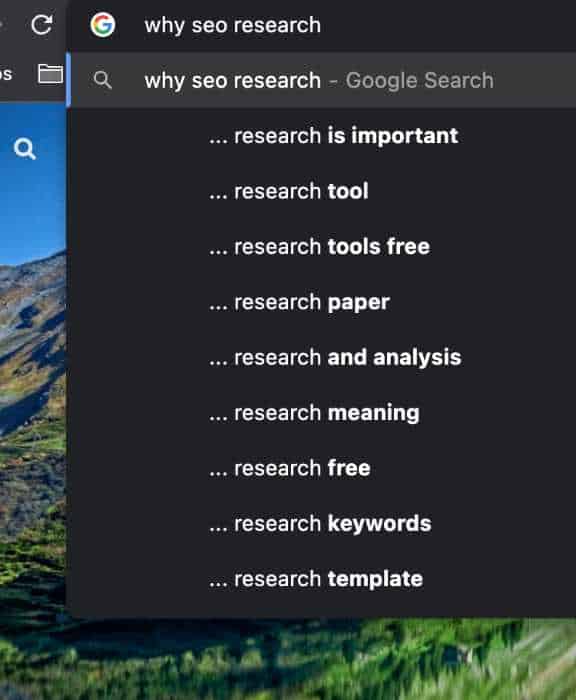Select the 'research template' suggestion

coord(316,579)
